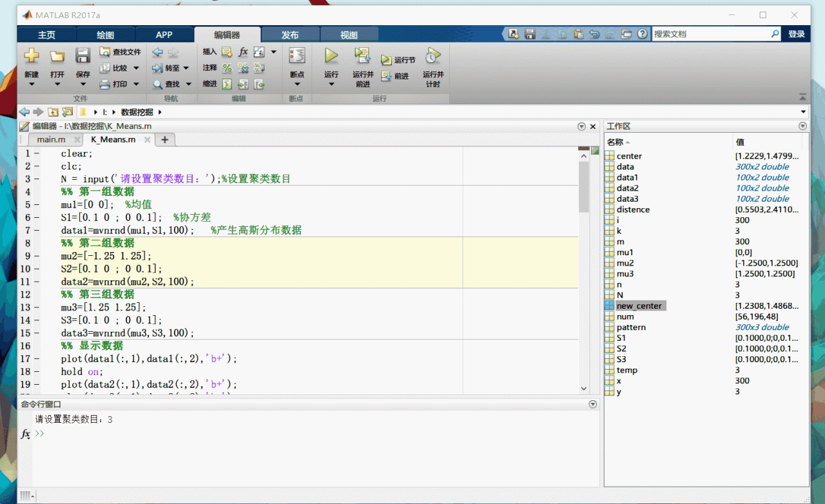Click the increase indent icon in 缩进 row
The width and height of the screenshot is (825, 504).
coord(243,84)
